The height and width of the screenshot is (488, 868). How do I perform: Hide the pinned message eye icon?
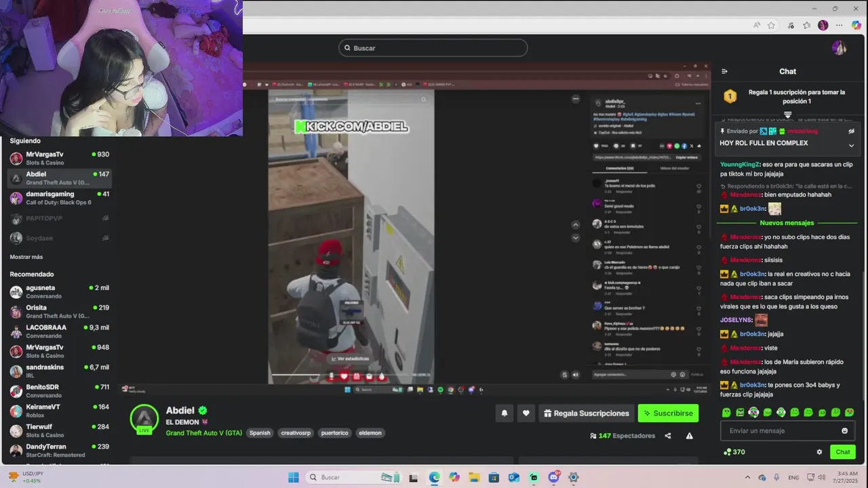coord(852,131)
